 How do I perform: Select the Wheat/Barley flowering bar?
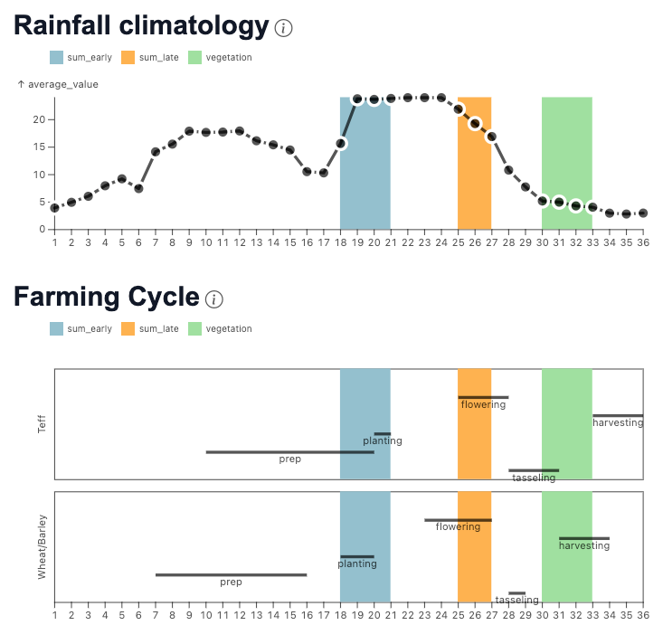point(458,520)
